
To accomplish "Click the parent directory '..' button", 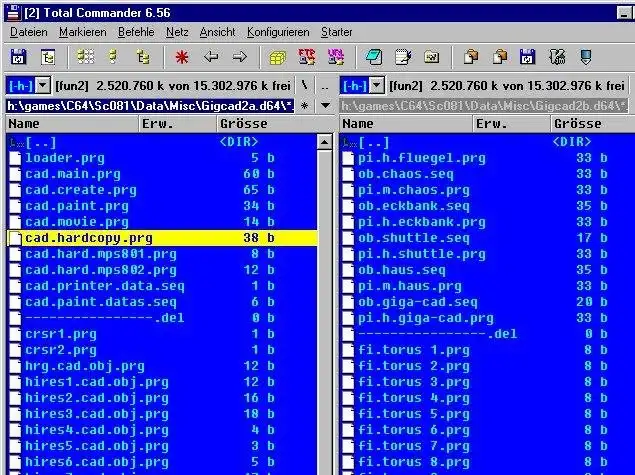I will pyautogui.click(x=325, y=85).
